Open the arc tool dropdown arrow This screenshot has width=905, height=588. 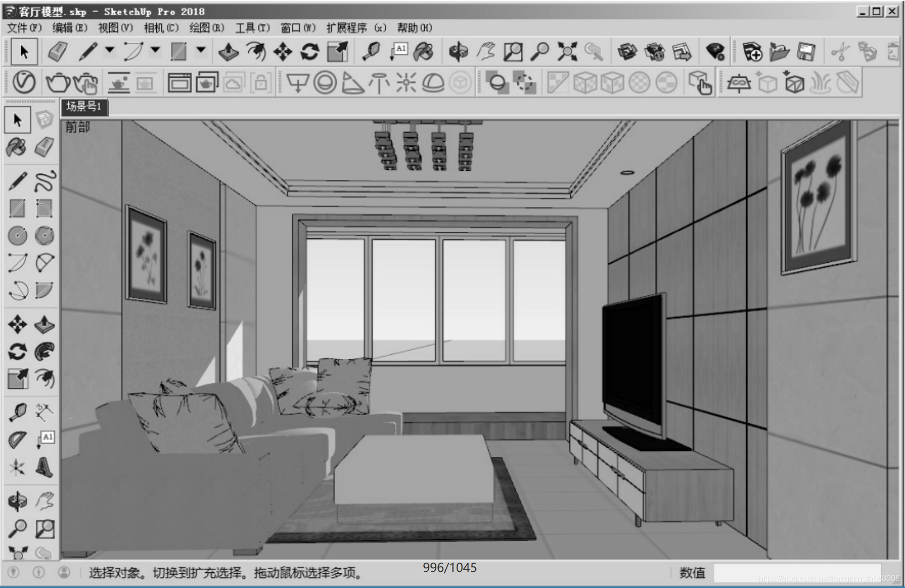tap(155, 50)
